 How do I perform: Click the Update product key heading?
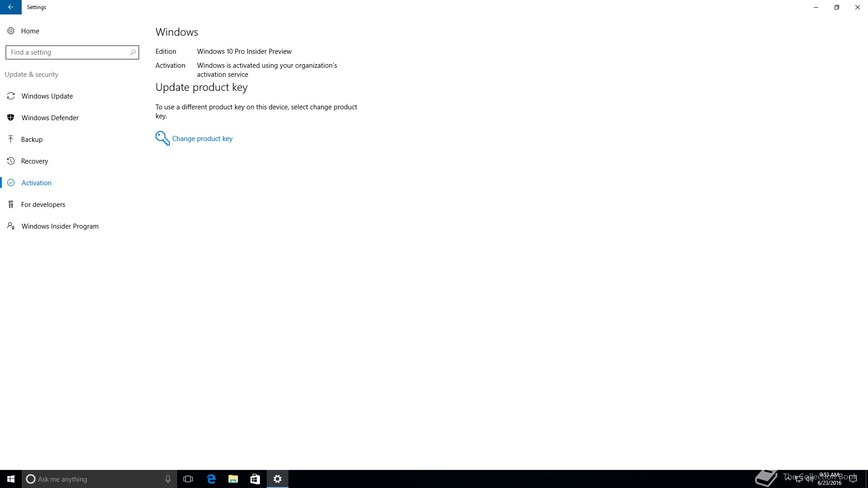[x=201, y=87]
